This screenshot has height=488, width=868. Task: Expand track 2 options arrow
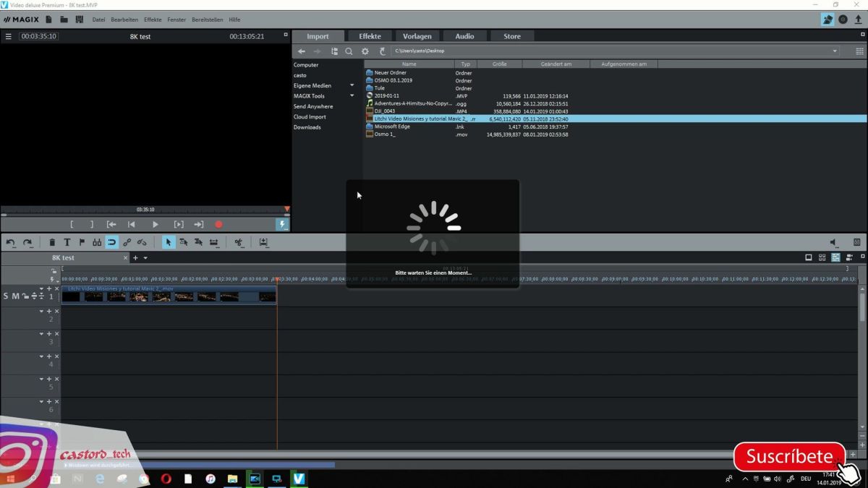click(x=41, y=311)
